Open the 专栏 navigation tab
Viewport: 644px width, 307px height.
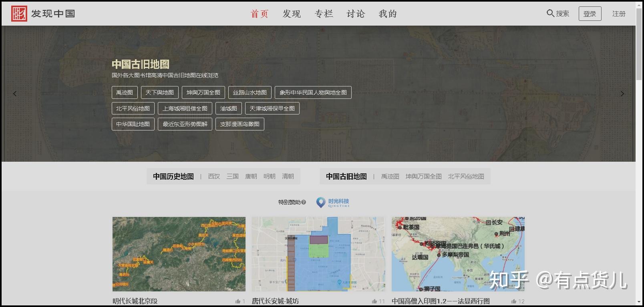tap(324, 14)
